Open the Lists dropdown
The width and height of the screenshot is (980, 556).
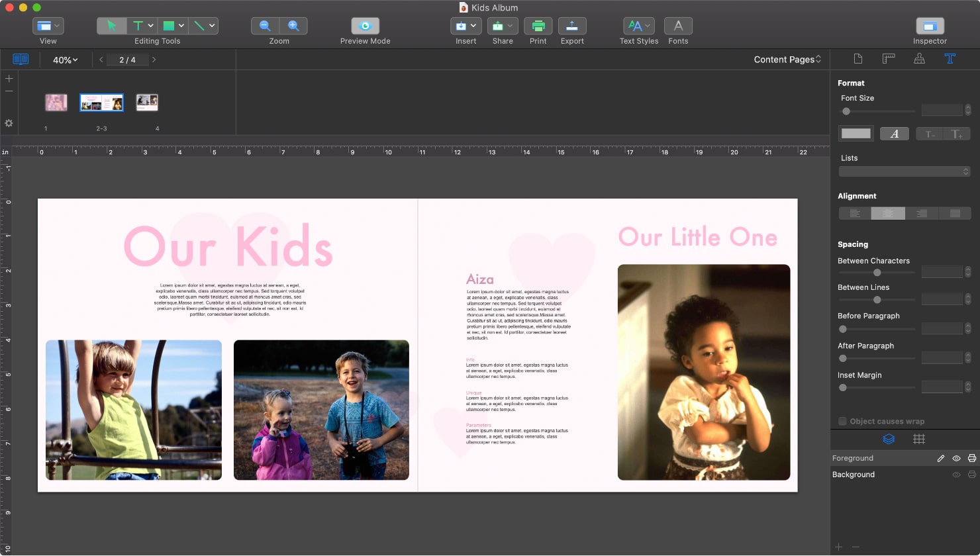point(905,171)
